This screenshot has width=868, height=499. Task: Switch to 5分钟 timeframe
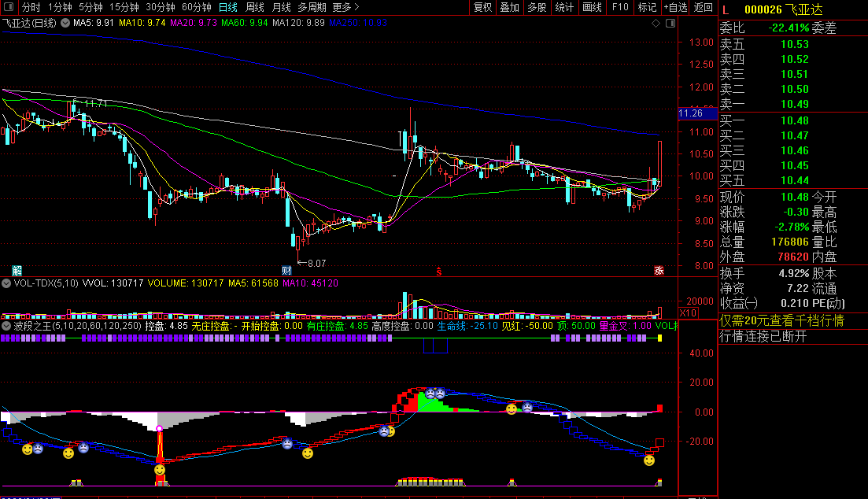90,7
